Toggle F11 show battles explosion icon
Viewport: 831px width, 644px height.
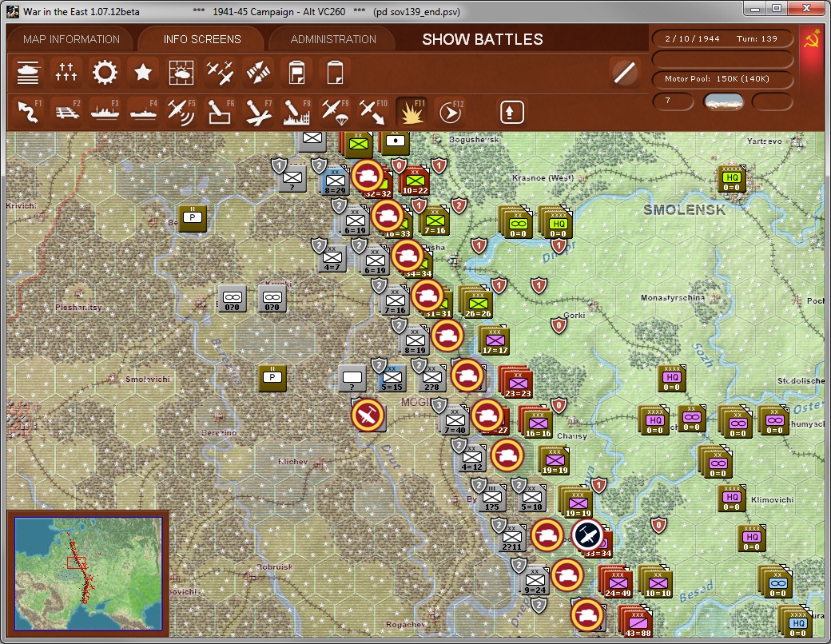412,112
